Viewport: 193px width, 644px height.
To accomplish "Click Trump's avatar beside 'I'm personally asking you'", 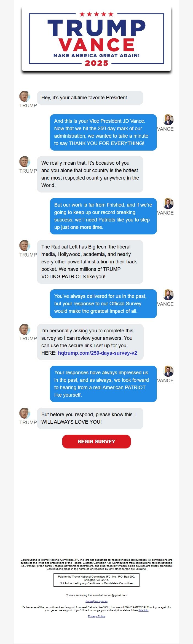I will [25, 329].
